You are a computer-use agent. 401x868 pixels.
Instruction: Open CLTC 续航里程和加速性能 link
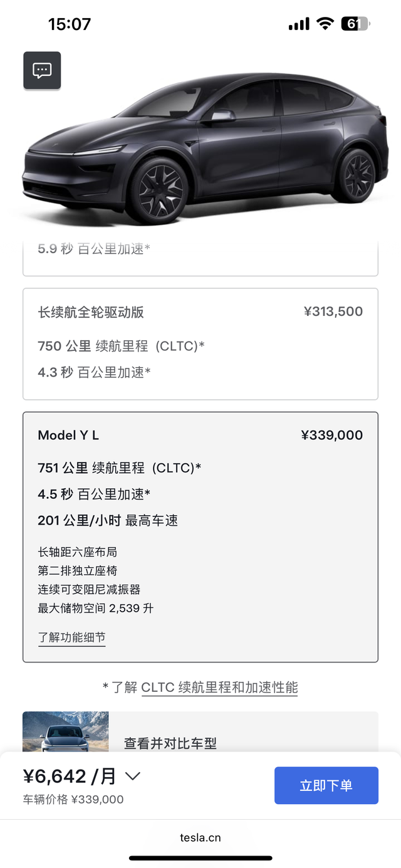pos(219,687)
